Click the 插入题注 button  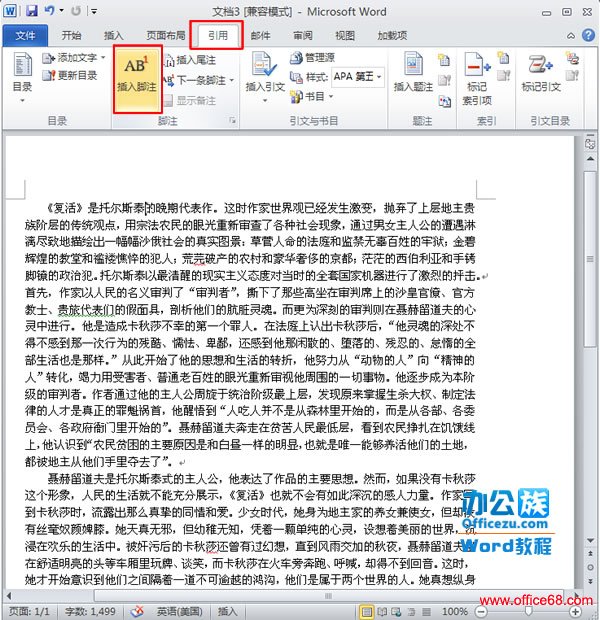pos(413,73)
